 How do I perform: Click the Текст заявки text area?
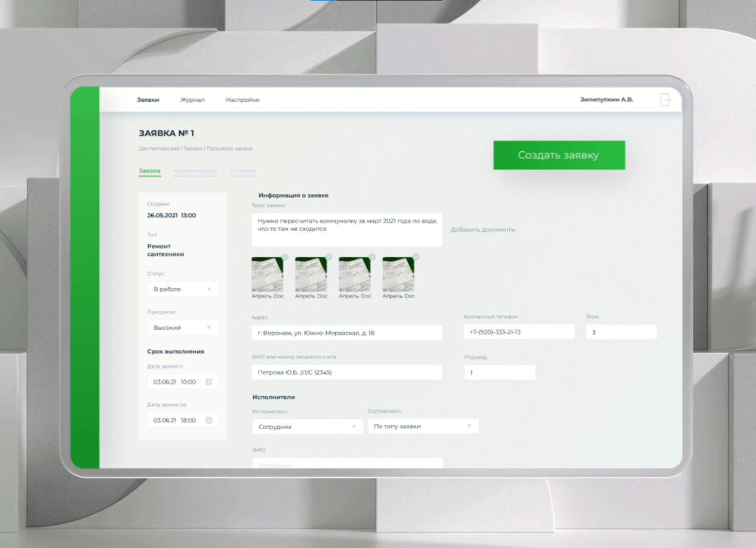coord(347,230)
